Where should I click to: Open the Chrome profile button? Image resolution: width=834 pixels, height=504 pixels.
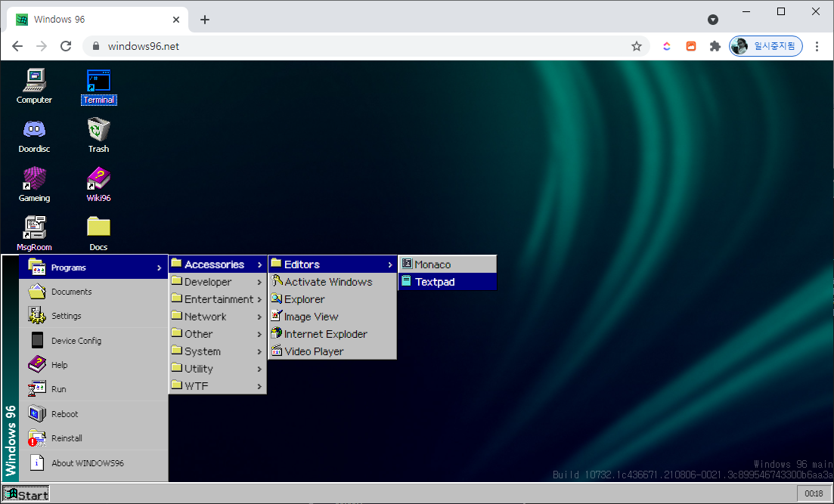pos(765,46)
